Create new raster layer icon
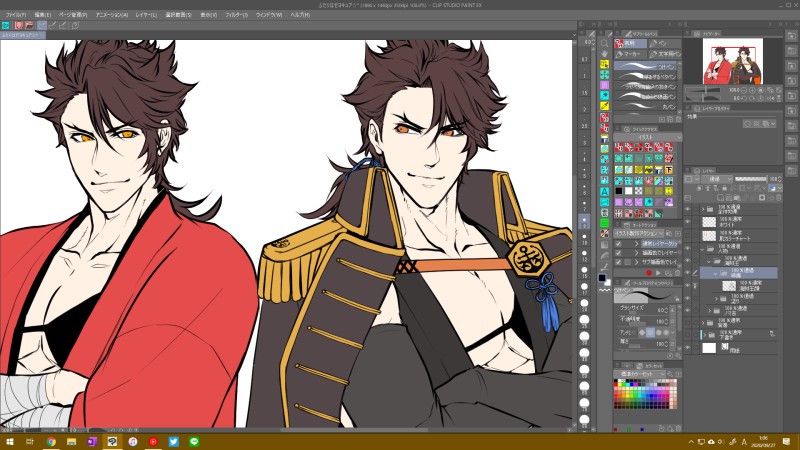The height and width of the screenshot is (450, 800). click(x=721, y=197)
